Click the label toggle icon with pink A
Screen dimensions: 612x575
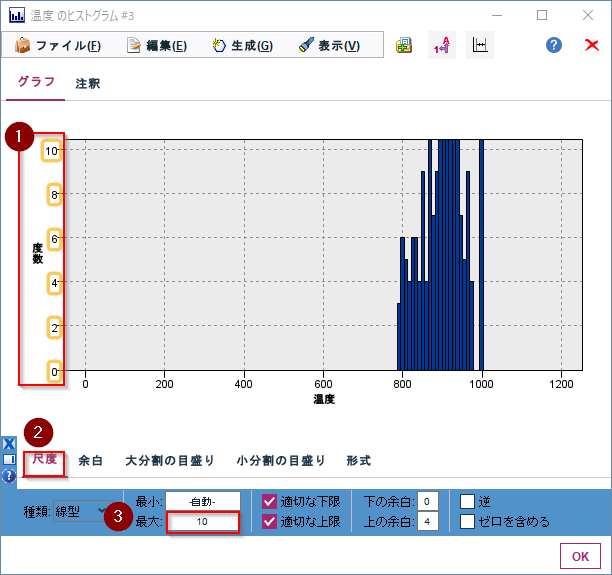[442, 45]
